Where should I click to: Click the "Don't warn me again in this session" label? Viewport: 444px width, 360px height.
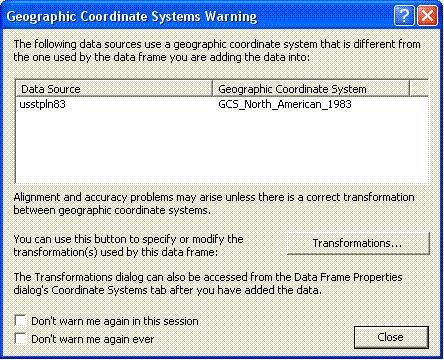click(x=115, y=321)
